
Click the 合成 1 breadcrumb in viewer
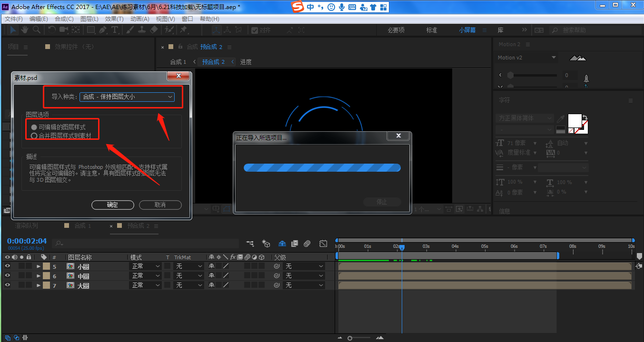178,62
